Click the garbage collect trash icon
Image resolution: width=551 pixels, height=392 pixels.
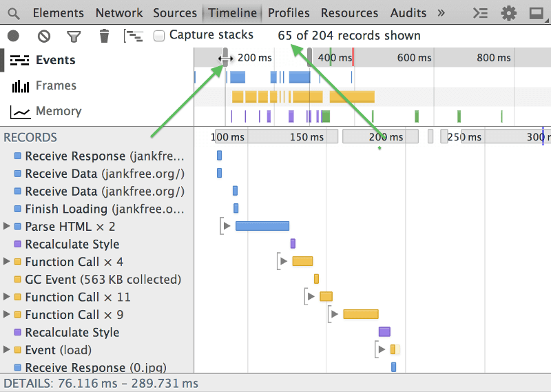point(104,36)
